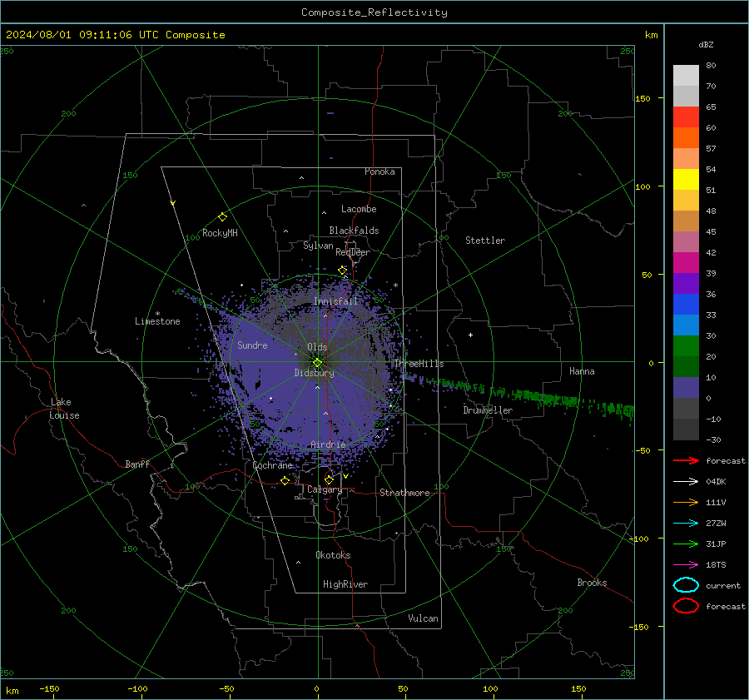Viewport: 749px width, 700px height.
Task: Select the light gray 80 dBZ swatch
Action: pos(686,75)
